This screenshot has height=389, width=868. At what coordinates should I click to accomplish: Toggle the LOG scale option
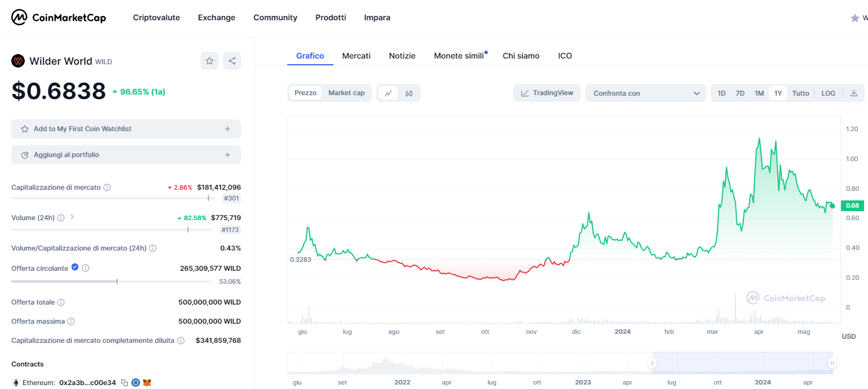[x=828, y=93]
